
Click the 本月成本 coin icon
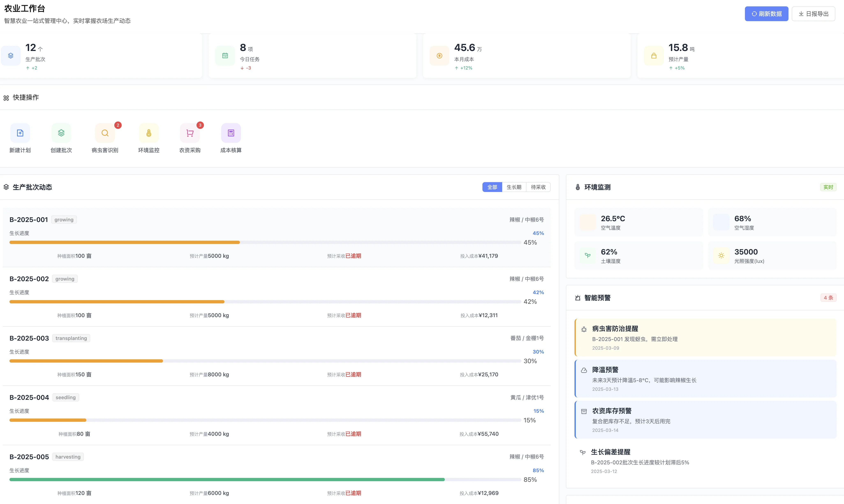(439, 55)
